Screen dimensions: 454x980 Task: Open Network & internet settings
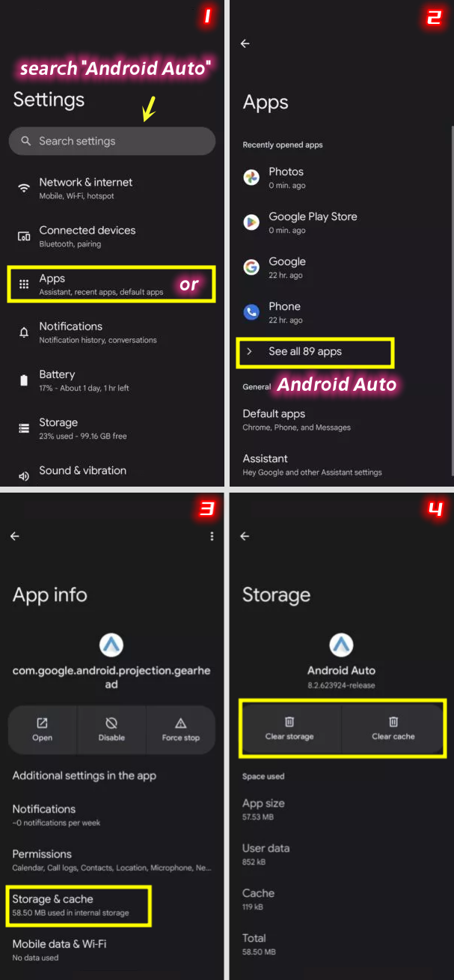[112, 188]
